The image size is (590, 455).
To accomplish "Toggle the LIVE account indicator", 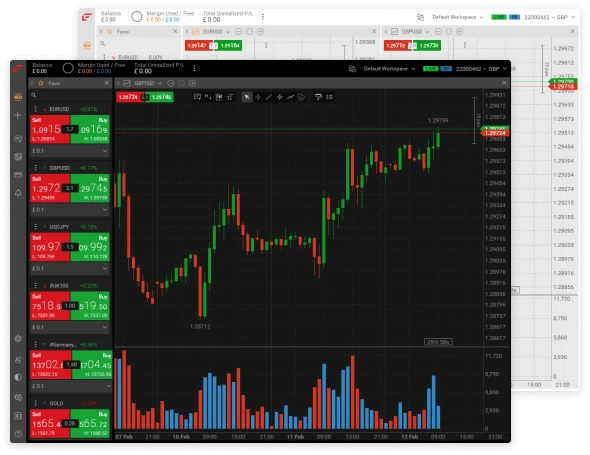I will click(430, 69).
